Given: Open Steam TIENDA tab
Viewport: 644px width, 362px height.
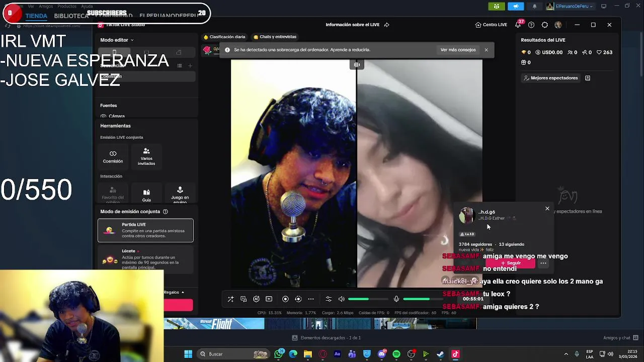Looking at the screenshot, I should [36, 16].
